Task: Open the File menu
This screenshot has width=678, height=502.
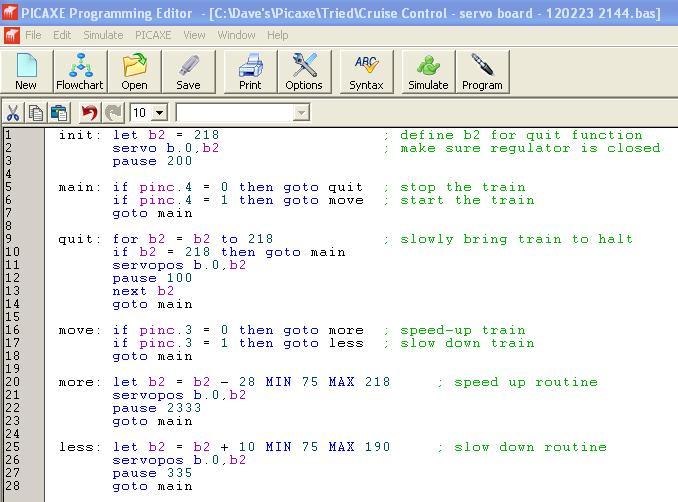Action: point(33,35)
